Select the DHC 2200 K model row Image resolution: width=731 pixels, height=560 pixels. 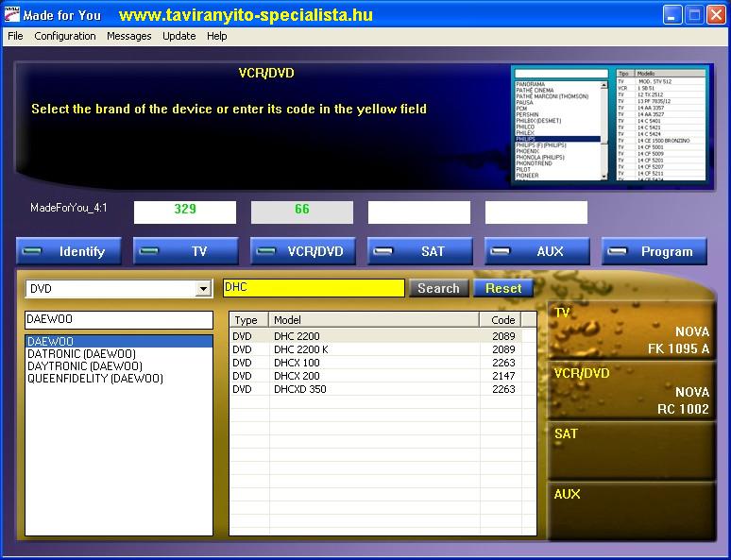(x=376, y=349)
